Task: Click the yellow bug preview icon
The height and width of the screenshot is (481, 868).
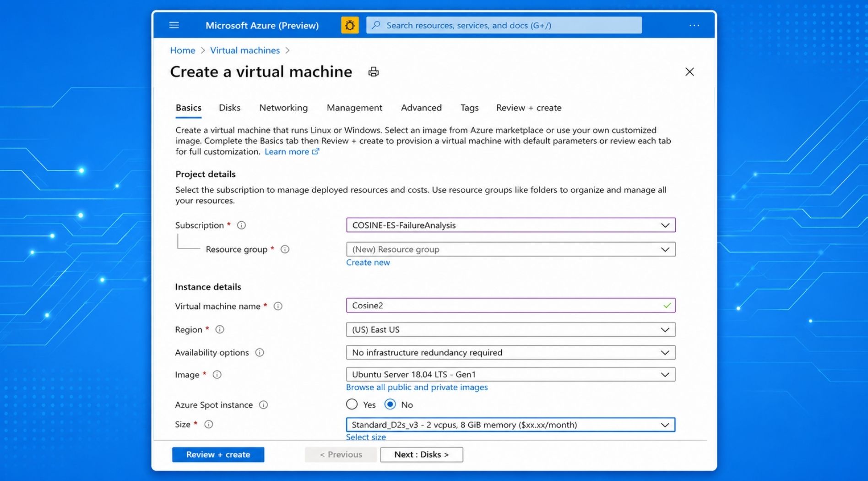Action: [350, 25]
